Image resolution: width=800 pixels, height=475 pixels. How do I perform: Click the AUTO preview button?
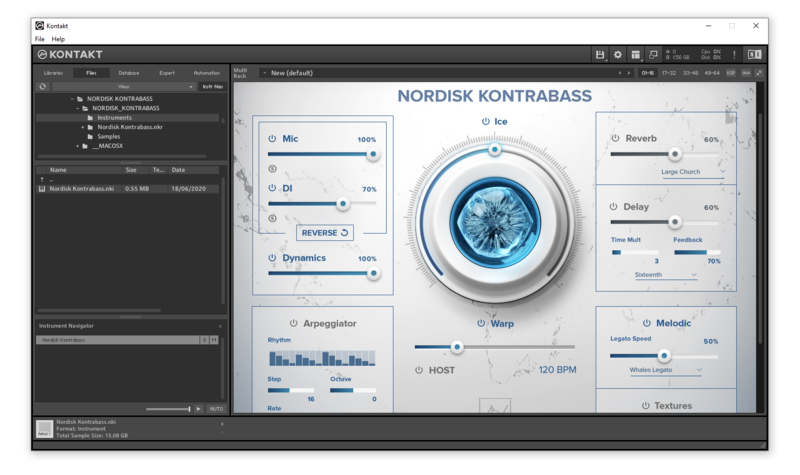click(x=216, y=409)
